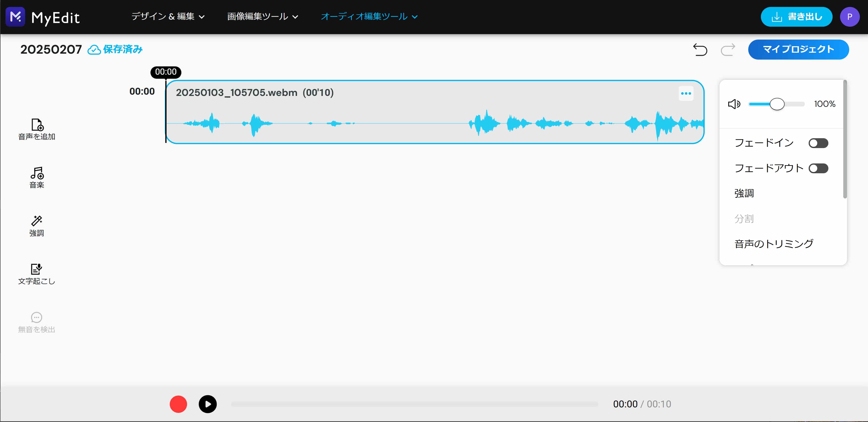Select the 強調 magic wand sidebar tool
Viewport: 868px width, 422px height.
(36, 221)
